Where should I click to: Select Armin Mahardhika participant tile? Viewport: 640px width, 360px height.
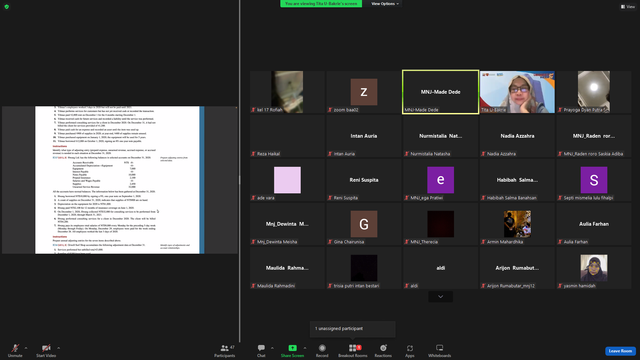point(517,224)
